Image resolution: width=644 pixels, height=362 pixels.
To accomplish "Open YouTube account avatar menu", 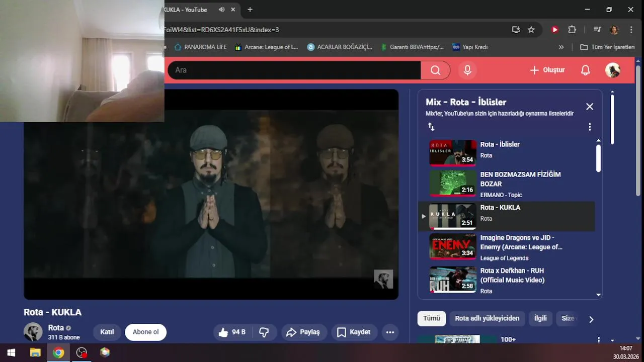I will (x=612, y=70).
